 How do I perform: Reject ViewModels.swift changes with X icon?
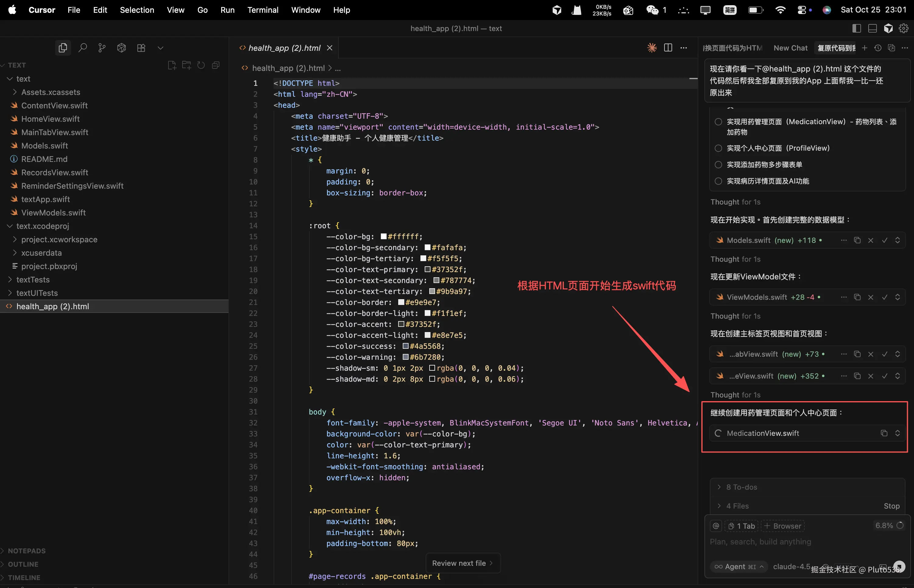[x=871, y=297]
